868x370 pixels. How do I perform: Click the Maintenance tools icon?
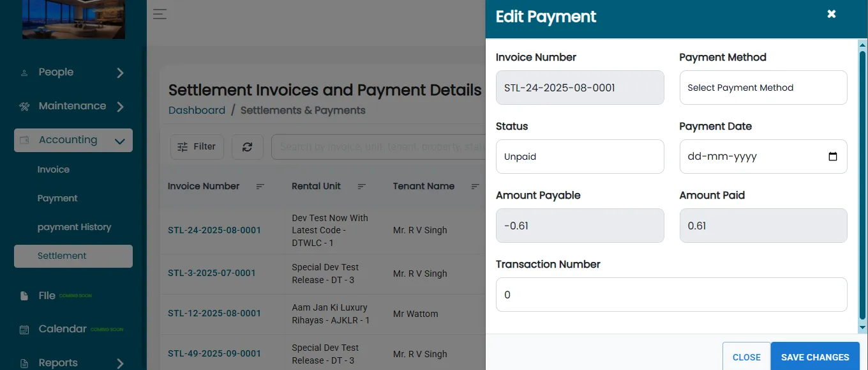click(24, 107)
